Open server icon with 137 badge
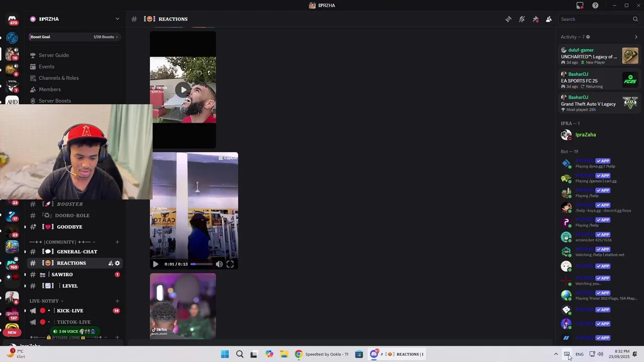Screen dimensions: 644x362 12,314
